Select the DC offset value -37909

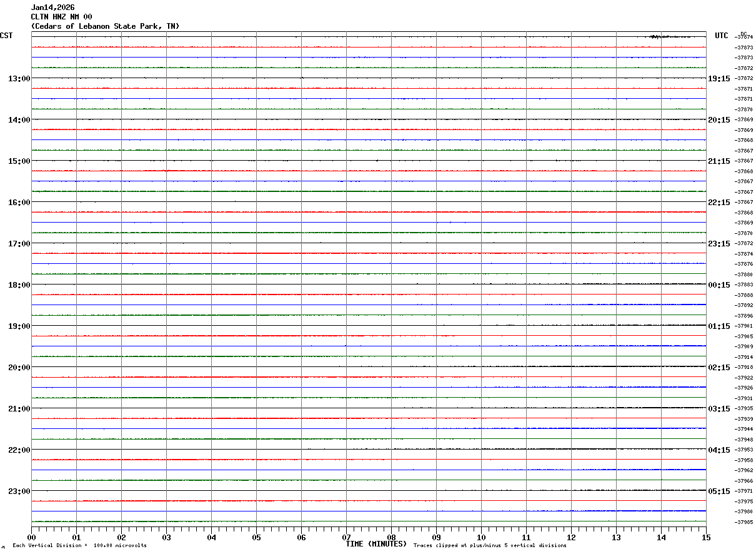click(x=744, y=347)
